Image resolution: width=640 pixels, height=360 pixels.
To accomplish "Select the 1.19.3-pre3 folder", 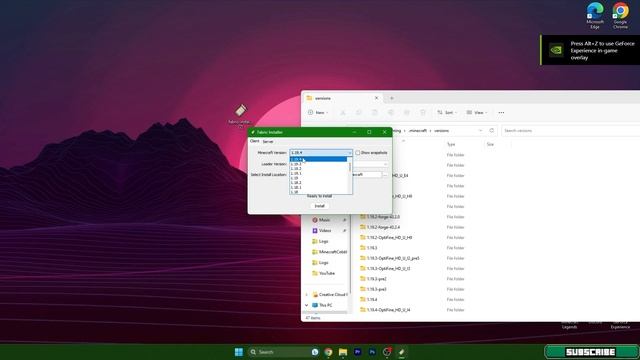I will [373, 289].
